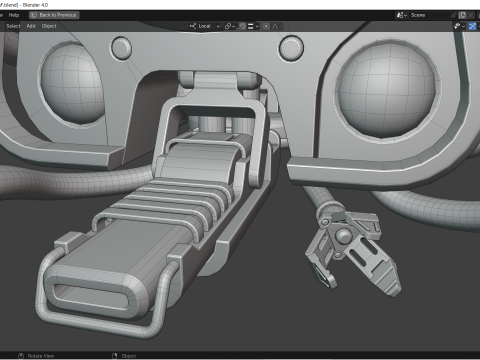Open the scene browse icon dropdown
The image size is (480, 360).
click(x=402, y=15)
